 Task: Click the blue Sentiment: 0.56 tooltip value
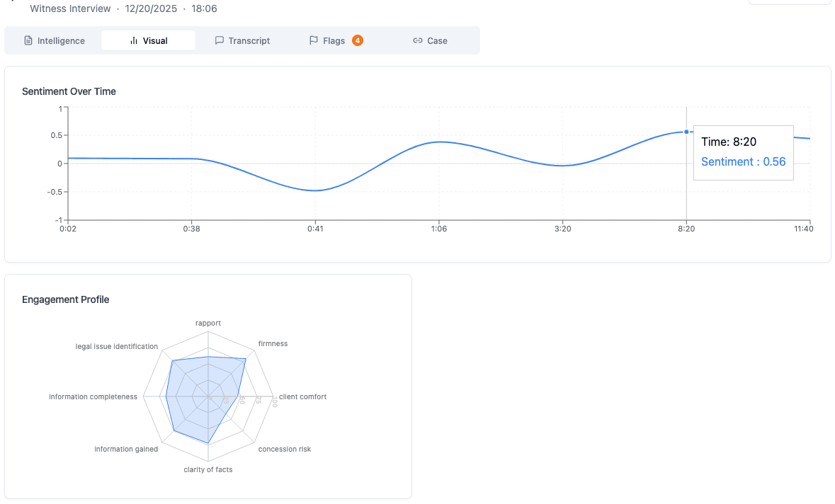click(743, 161)
